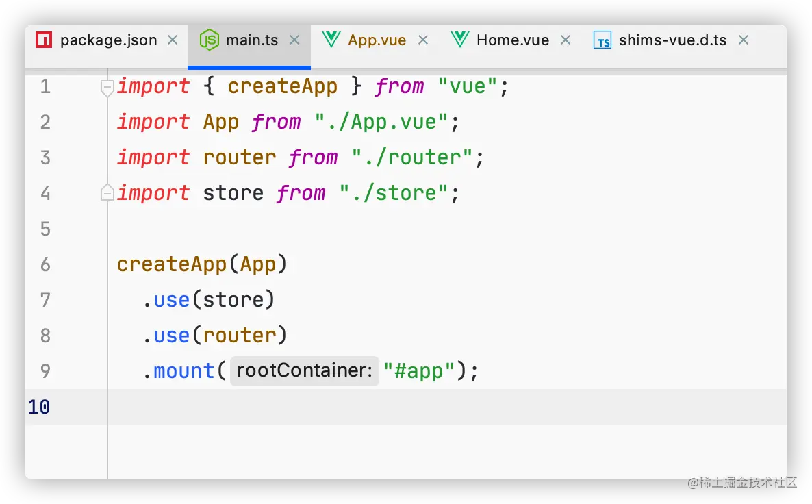The height and width of the screenshot is (504, 812).
Task: Click line number 1 in the gutter
Action: tap(46, 86)
